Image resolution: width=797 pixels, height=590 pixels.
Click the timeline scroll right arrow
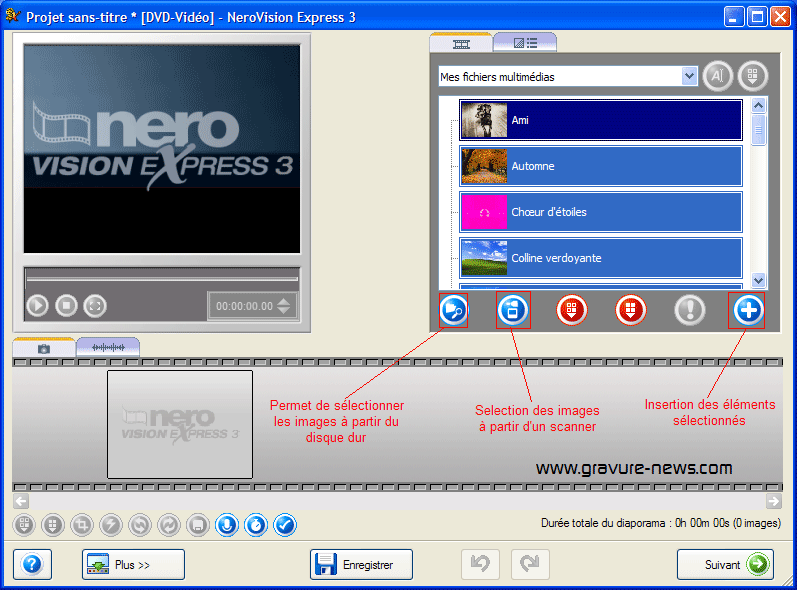click(x=774, y=501)
